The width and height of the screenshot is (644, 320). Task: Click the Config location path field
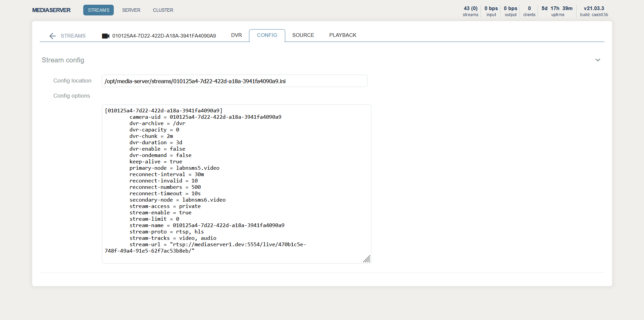pos(234,81)
